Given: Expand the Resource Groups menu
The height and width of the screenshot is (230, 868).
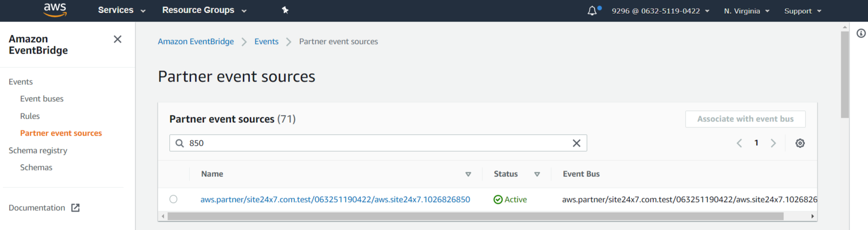Looking at the screenshot, I should tap(204, 10).
